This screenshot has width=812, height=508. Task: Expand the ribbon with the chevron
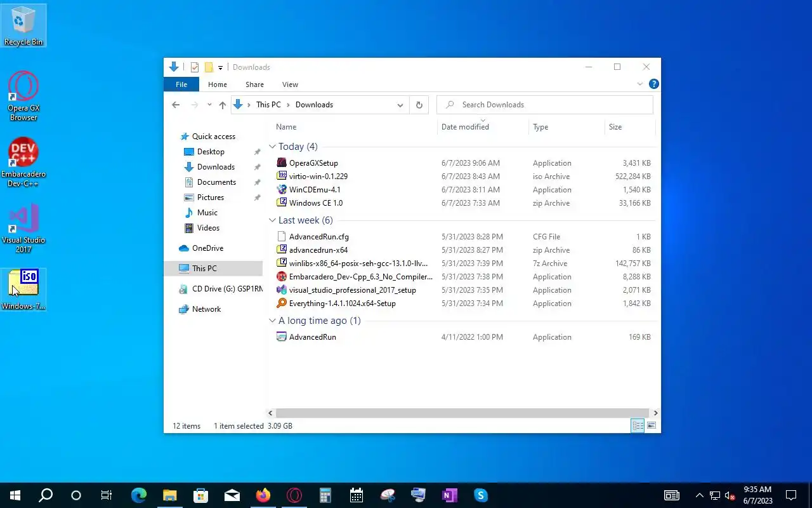click(x=640, y=84)
